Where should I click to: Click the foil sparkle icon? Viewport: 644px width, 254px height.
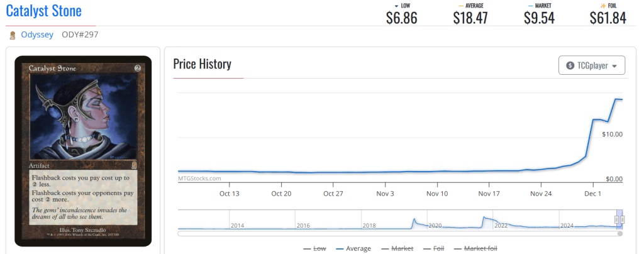coord(603,6)
